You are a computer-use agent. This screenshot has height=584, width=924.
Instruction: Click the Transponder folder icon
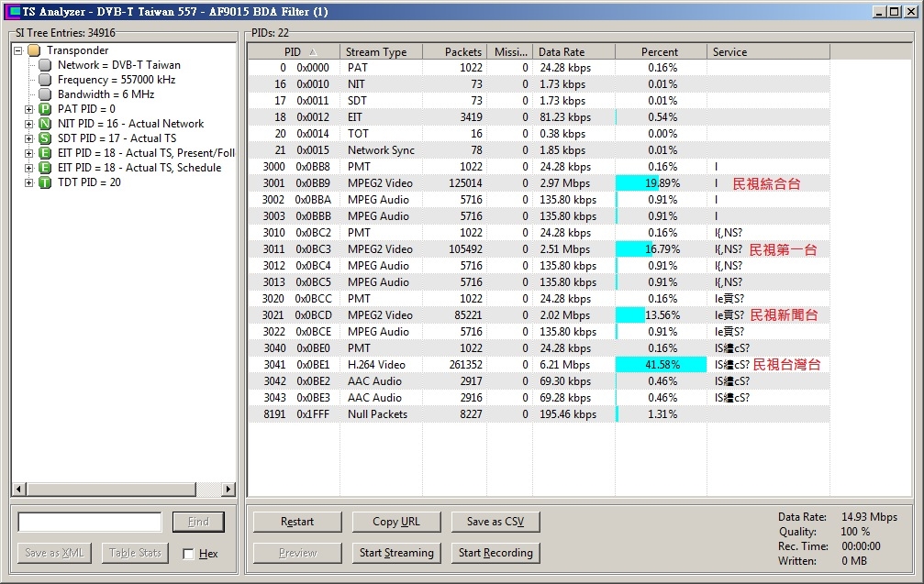[34, 50]
